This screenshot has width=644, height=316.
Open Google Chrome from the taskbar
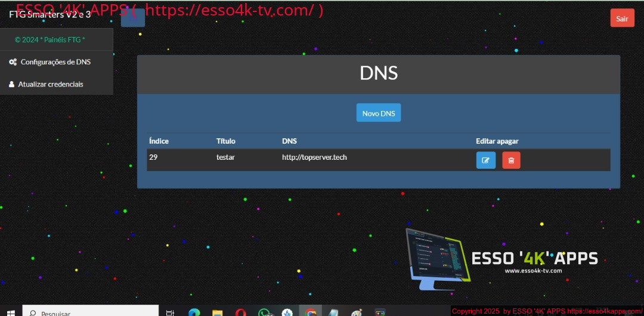coord(311,312)
